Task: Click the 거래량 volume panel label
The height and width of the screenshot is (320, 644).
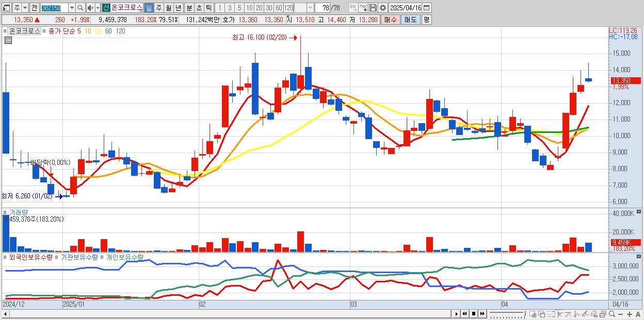Action: tap(18, 212)
